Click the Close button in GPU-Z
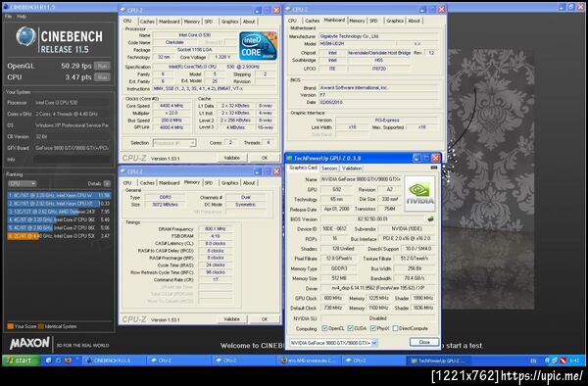The width and height of the screenshot is (588, 386). coord(424,342)
